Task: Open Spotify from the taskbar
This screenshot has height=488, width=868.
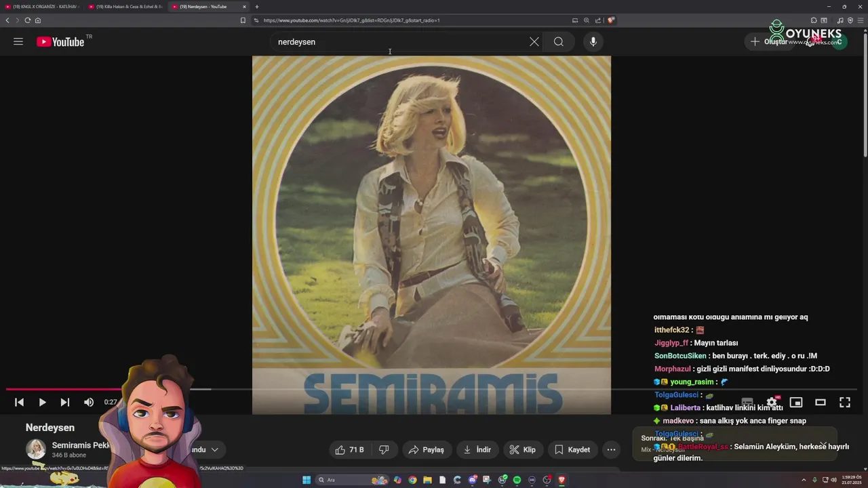Action: click(517, 480)
